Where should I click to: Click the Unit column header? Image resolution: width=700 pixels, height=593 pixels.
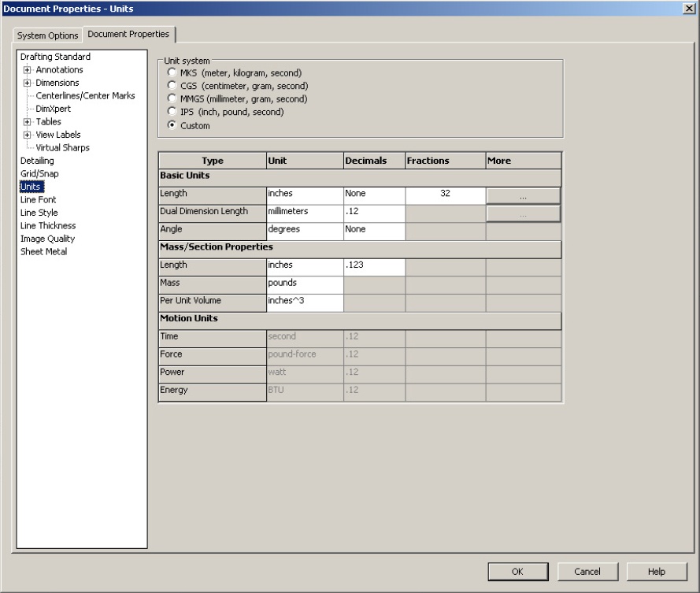coord(305,161)
